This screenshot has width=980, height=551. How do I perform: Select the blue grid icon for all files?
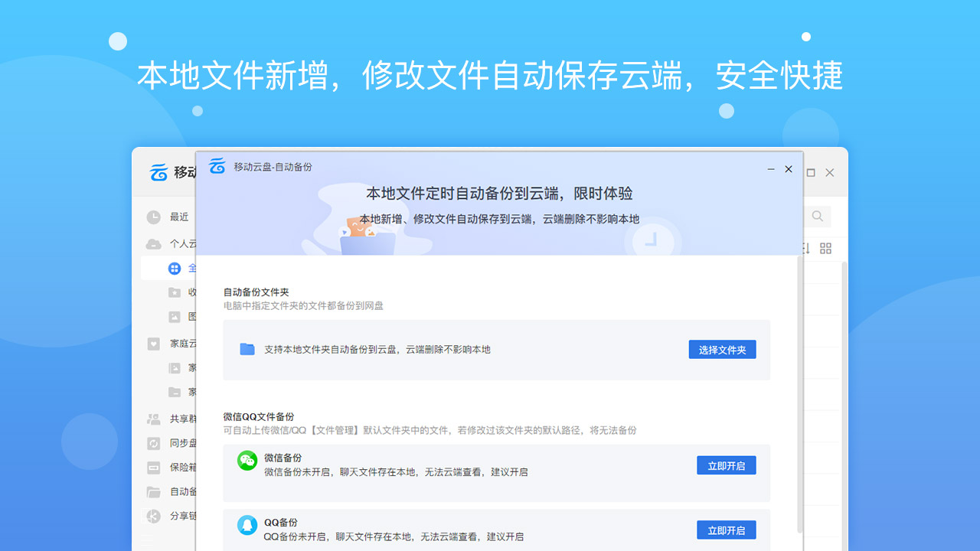175,269
